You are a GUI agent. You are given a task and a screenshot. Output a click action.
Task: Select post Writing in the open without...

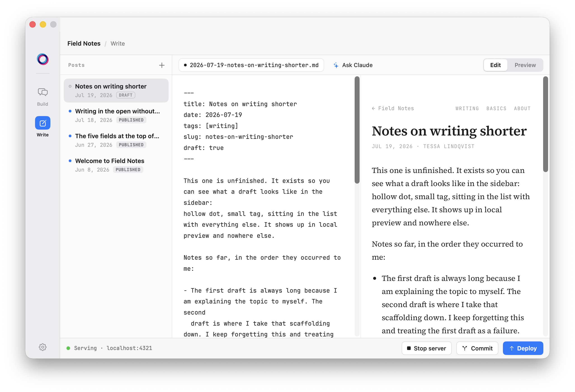click(x=116, y=115)
